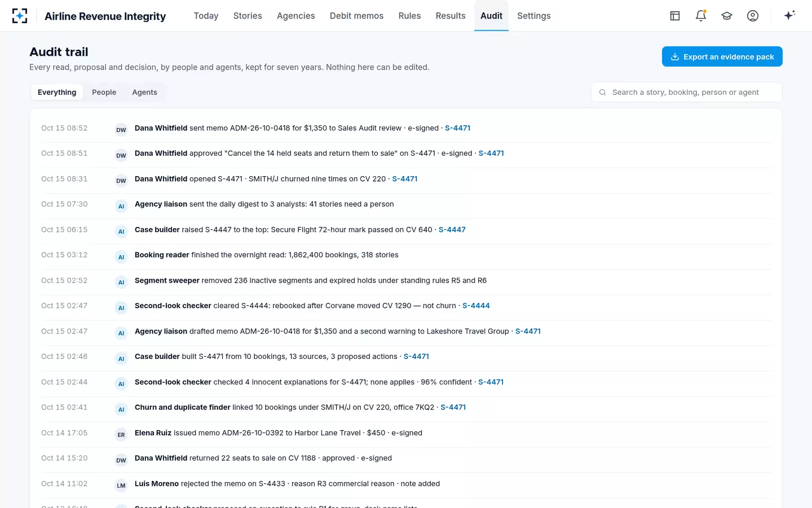
Task: Click Booking reader overnight read entry text
Action: (267, 255)
